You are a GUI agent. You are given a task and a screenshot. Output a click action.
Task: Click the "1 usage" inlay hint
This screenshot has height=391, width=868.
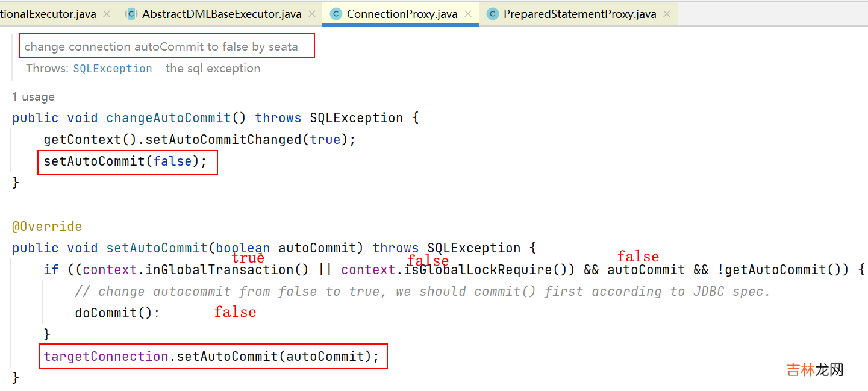point(33,96)
